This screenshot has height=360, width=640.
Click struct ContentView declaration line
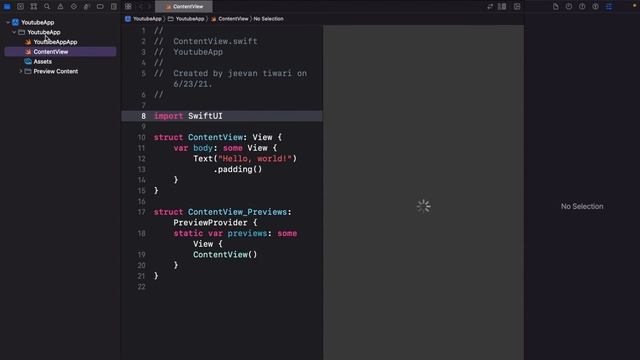point(218,138)
